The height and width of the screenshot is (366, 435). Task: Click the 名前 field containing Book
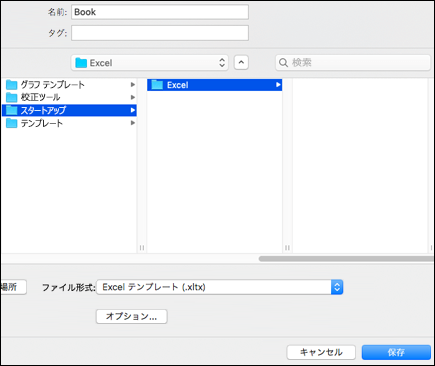point(160,12)
